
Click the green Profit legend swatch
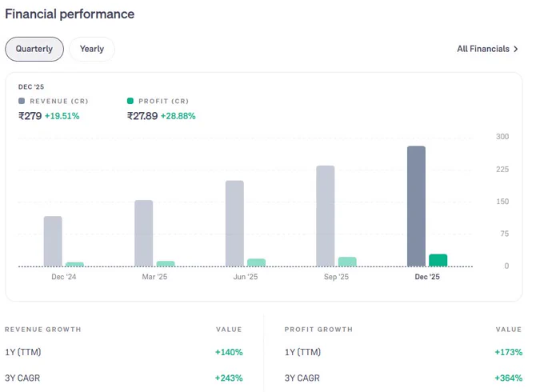click(130, 101)
